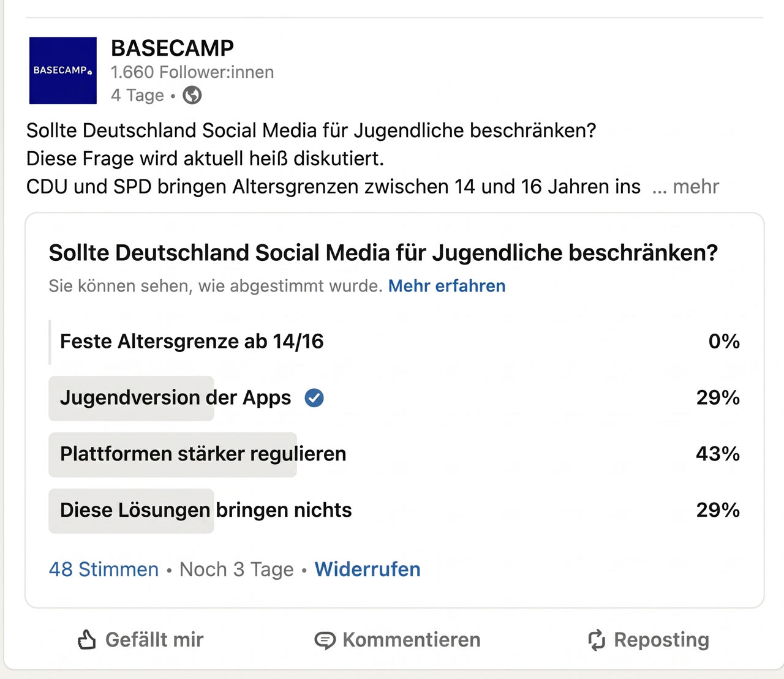Open the BASECAMP company name link
The width and height of the screenshot is (784, 679).
172,48
